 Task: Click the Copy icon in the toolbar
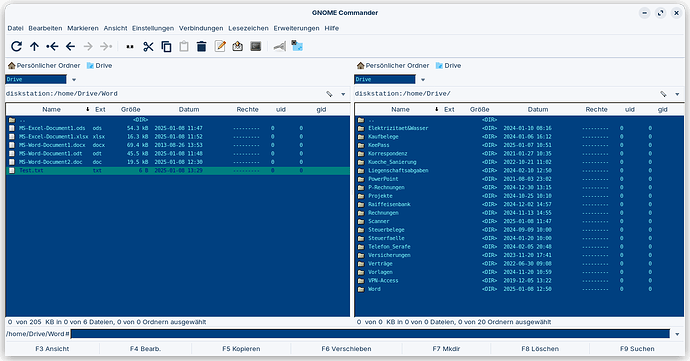coord(166,46)
